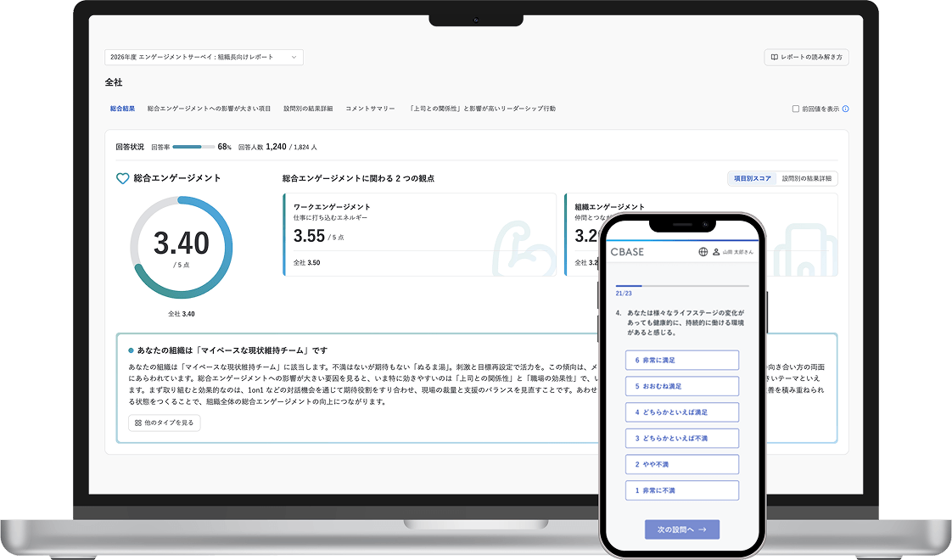Switch to 総合エンゲージメントへの影響が大きい項目 tab
This screenshot has width=952, height=560.
click(209, 109)
